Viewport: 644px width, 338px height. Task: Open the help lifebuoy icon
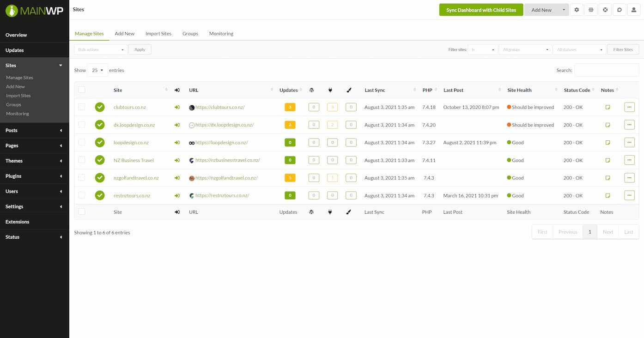tap(605, 10)
